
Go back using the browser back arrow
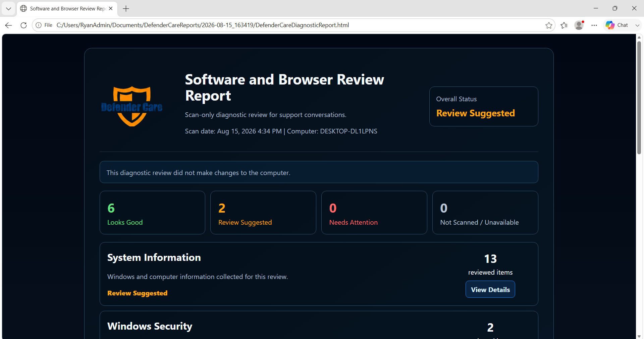9,25
